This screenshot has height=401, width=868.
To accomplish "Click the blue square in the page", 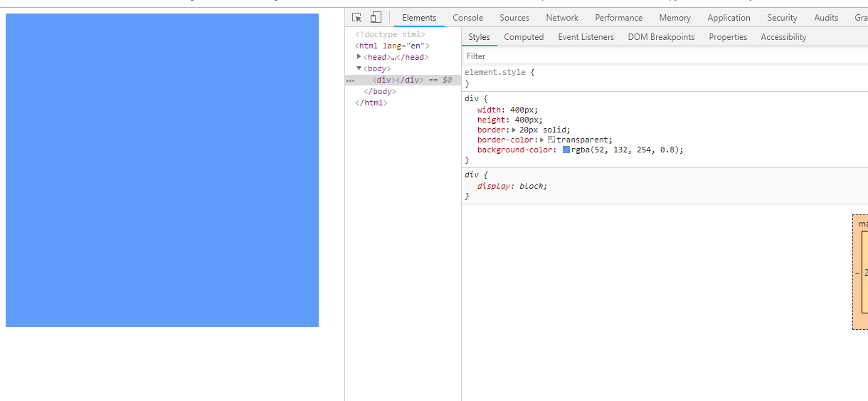I will [x=162, y=170].
